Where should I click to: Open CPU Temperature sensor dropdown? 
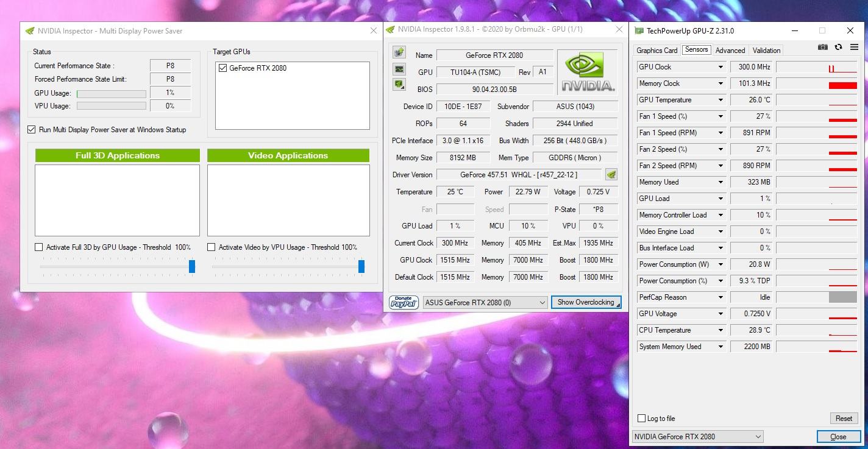coord(720,330)
